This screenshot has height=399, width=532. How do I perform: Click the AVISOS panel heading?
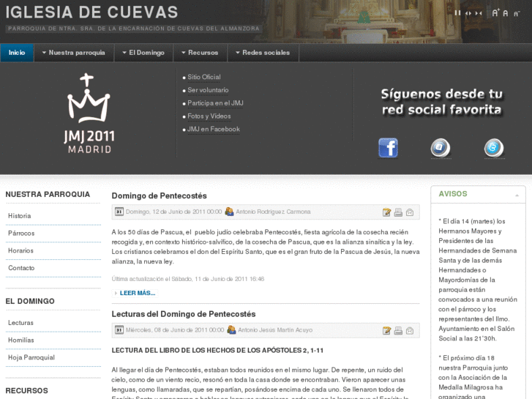(x=453, y=194)
